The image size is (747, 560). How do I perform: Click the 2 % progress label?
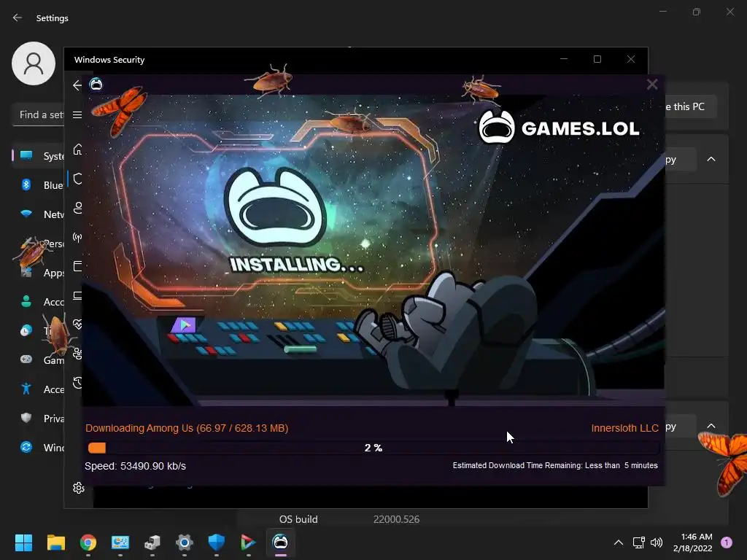pyautogui.click(x=373, y=448)
